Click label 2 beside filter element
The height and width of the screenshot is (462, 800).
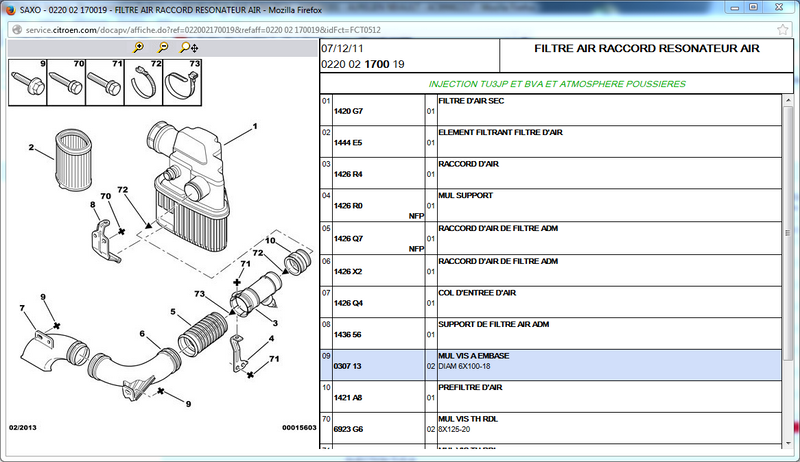31,147
